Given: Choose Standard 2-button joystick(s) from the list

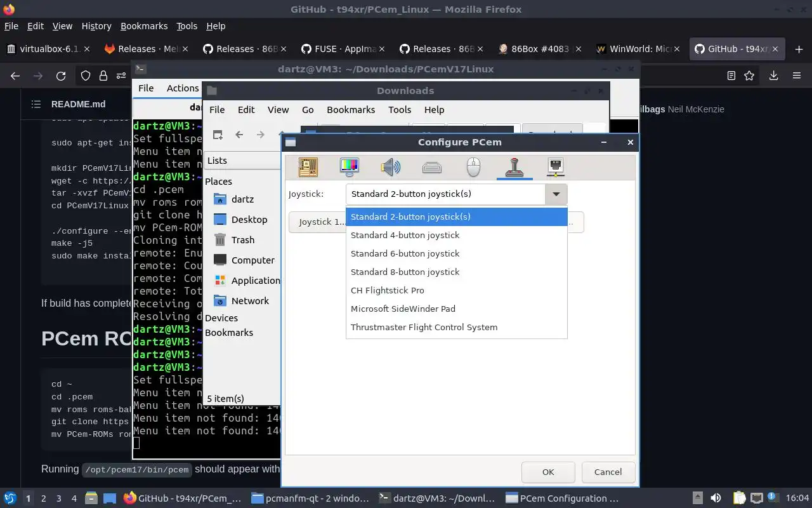Looking at the screenshot, I should coord(456,217).
